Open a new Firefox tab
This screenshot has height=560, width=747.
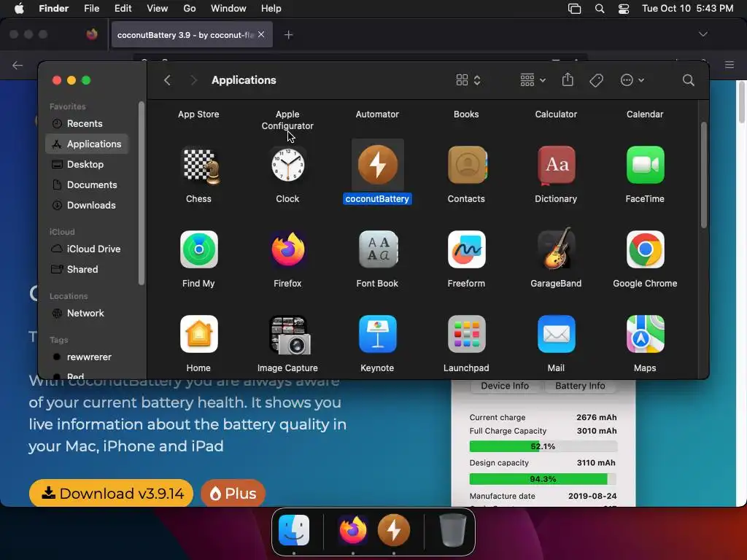coord(288,35)
